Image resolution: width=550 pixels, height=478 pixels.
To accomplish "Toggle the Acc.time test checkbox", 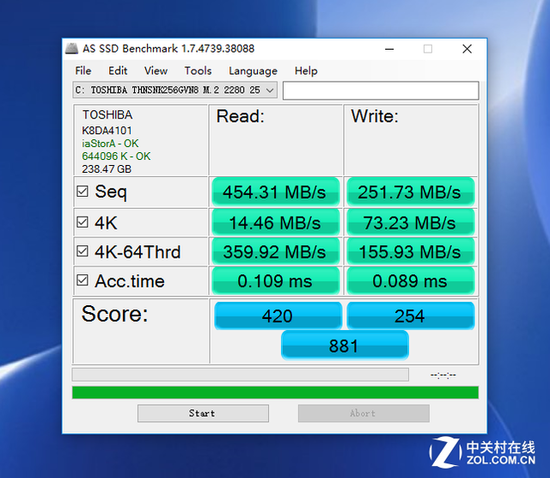I will (x=82, y=280).
